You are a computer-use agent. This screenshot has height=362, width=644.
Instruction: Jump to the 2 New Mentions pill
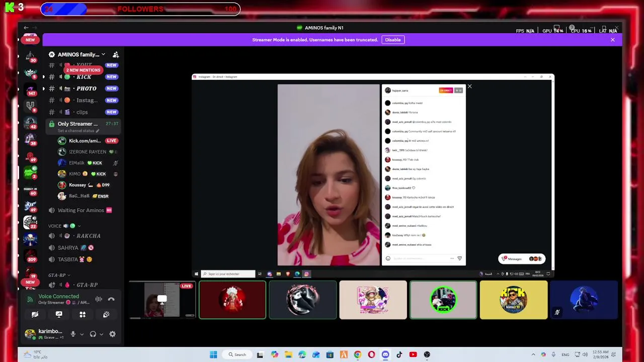[83, 70]
